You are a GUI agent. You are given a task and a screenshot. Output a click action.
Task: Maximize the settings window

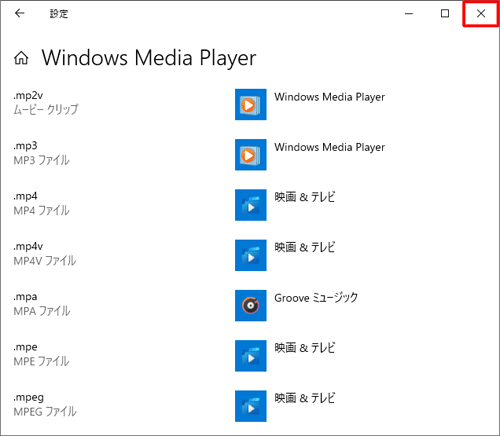(445, 13)
